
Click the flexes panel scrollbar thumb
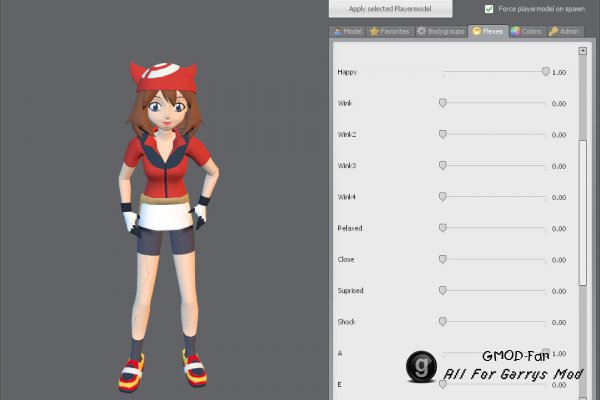(x=582, y=213)
